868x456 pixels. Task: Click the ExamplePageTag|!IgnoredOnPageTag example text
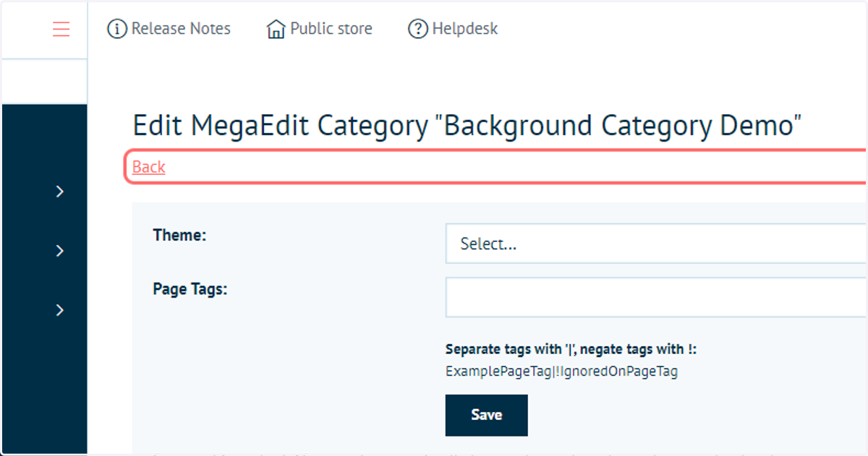pyautogui.click(x=561, y=372)
